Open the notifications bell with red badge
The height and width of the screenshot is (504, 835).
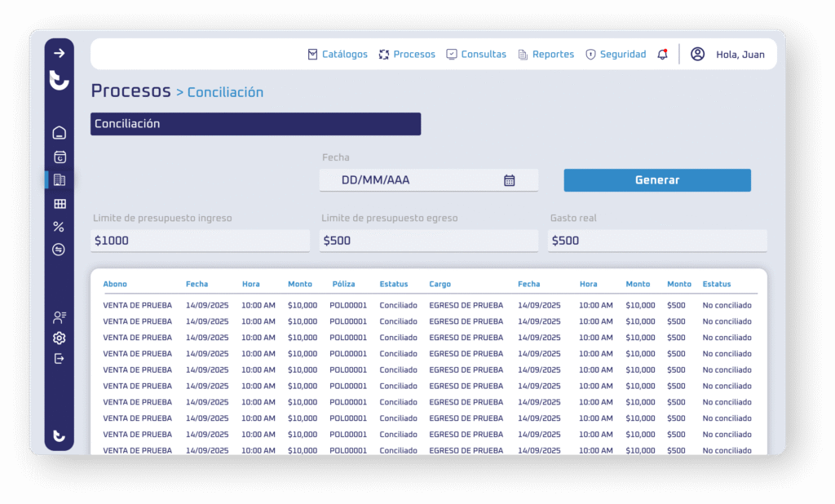tap(662, 54)
